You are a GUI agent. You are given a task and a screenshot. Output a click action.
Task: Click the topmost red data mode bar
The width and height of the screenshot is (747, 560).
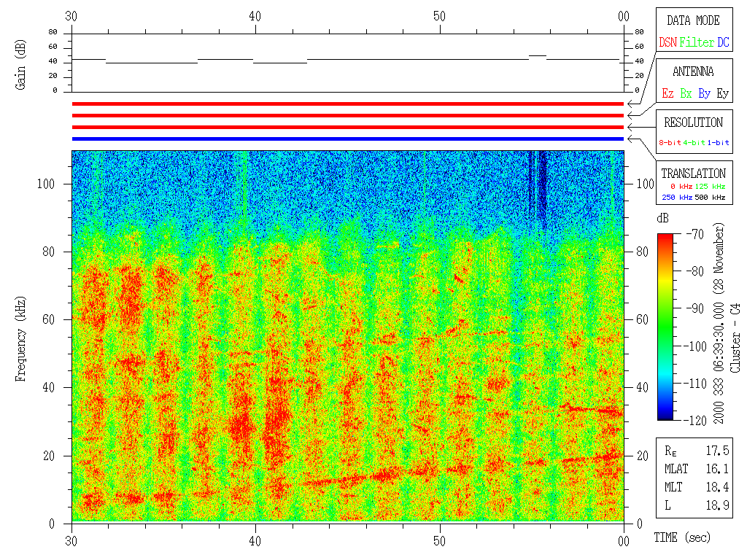tap(348, 104)
